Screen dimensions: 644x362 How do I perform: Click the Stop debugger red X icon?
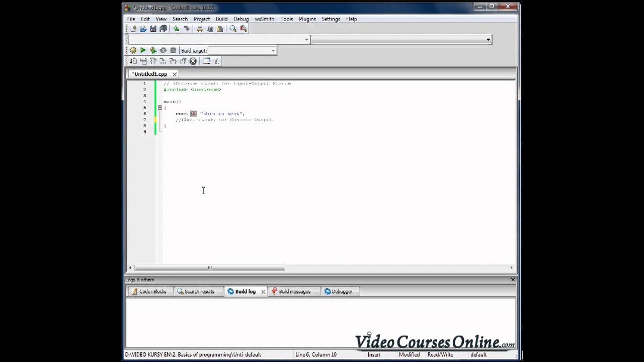193,61
